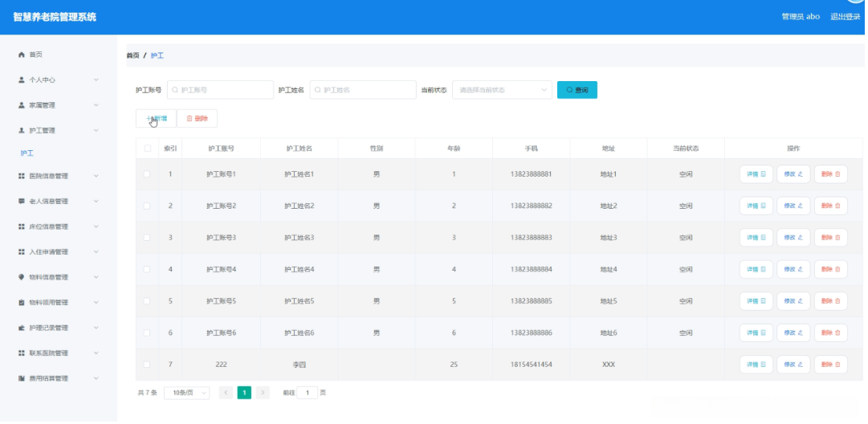Open the 护理记录管理 menu item
Screen dimensions: 868x424
pyautogui.click(x=58, y=328)
